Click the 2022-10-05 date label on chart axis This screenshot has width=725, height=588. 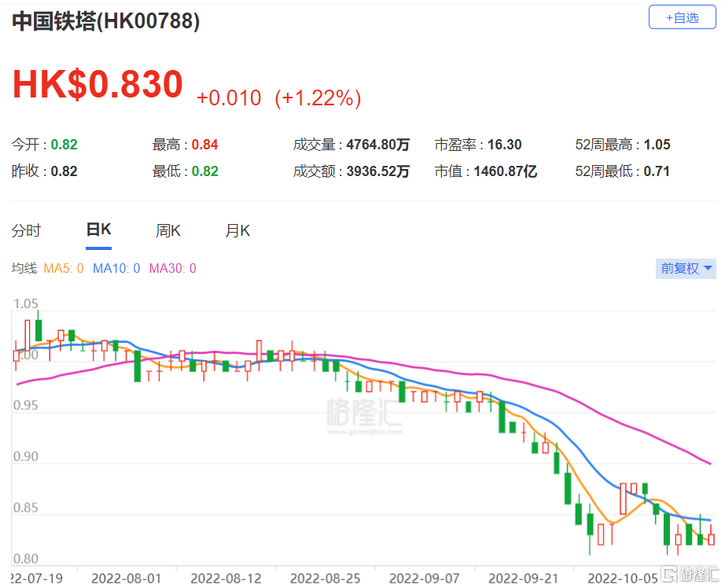[622, 579]
